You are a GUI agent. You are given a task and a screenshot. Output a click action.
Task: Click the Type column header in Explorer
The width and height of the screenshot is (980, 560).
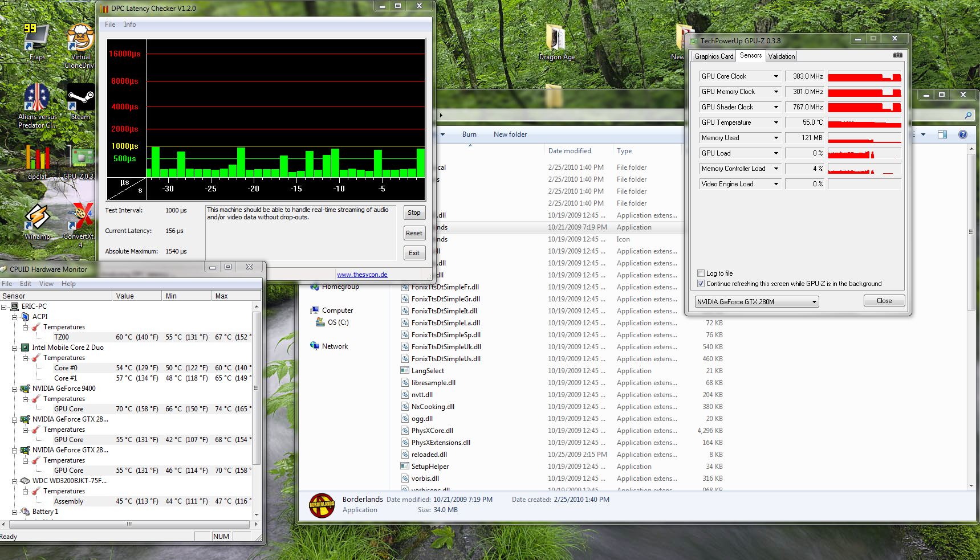coord(624,151)
